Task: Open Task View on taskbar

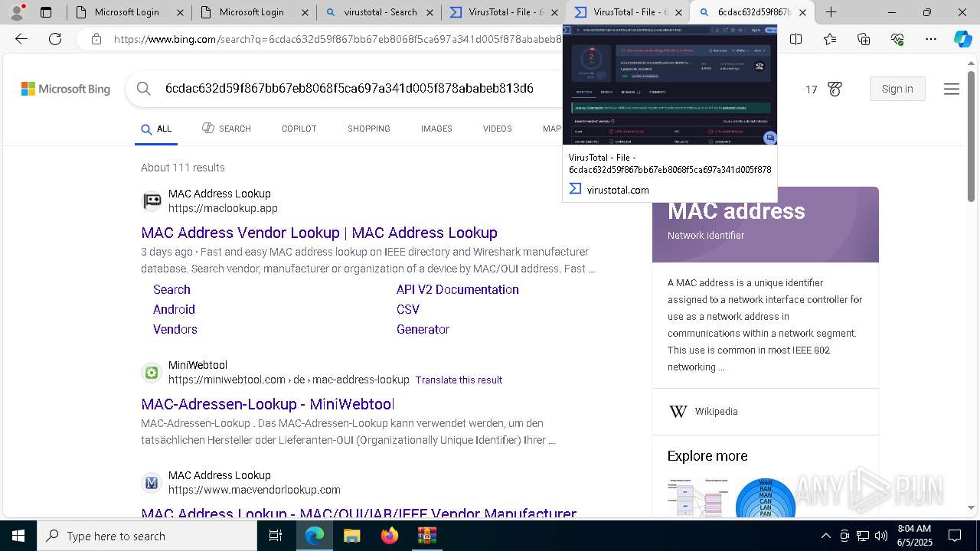Action: click(276, 536)
